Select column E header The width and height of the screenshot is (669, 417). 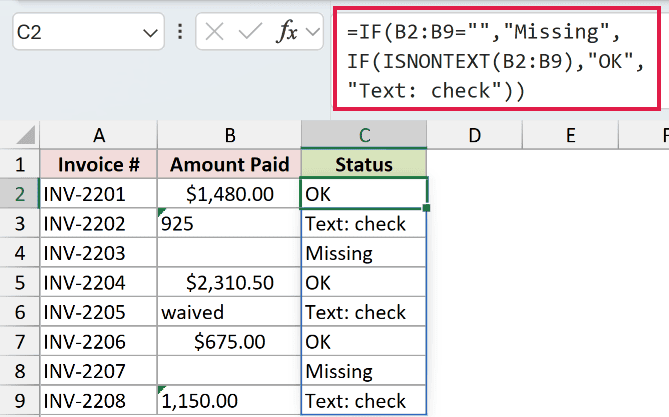tap(570, 135)
